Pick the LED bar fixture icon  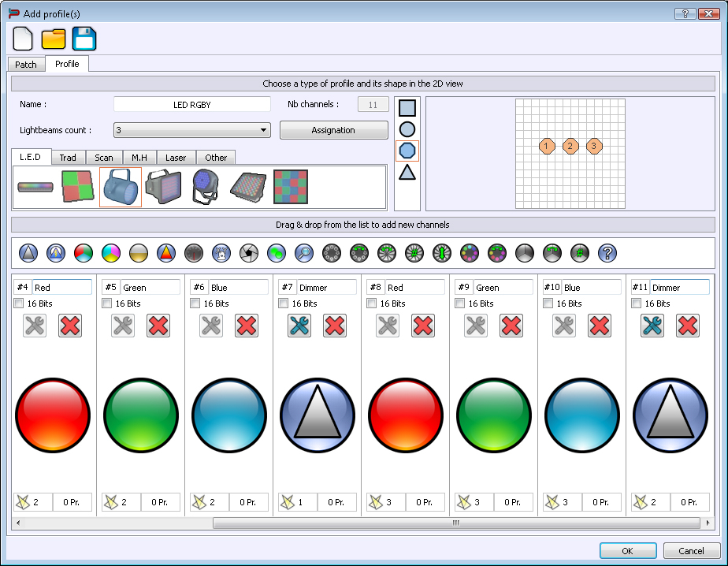click(x=35, y=188)
